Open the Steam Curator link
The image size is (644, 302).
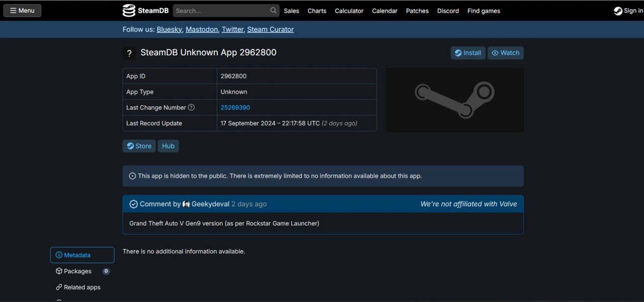[x=270, y=29]
